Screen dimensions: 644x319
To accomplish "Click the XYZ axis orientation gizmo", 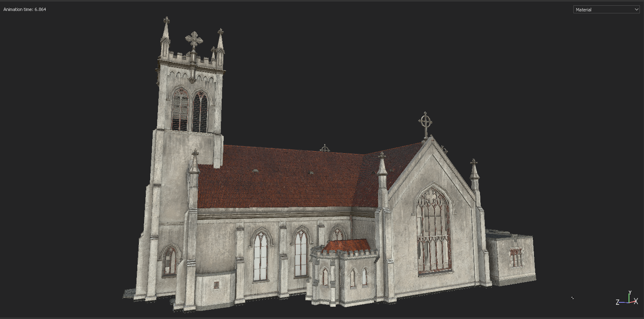I will tap(627, 298).
